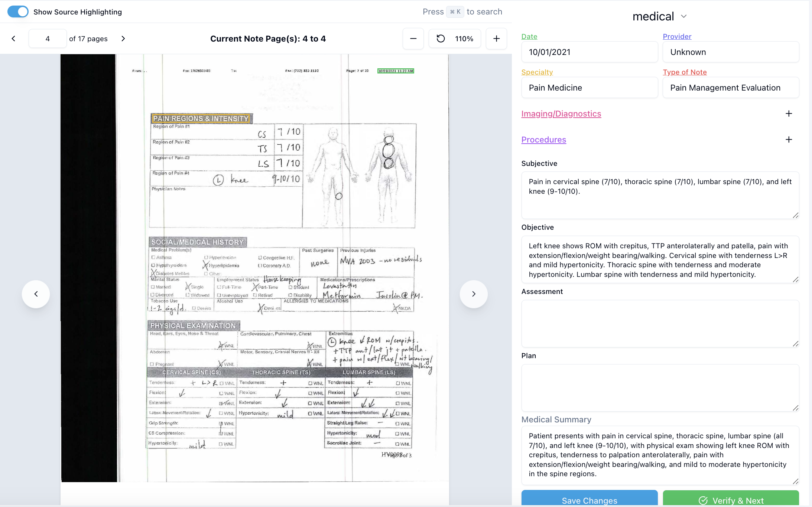Click the Save Changes button
This screenshot has height=507, width=812.
589,500
